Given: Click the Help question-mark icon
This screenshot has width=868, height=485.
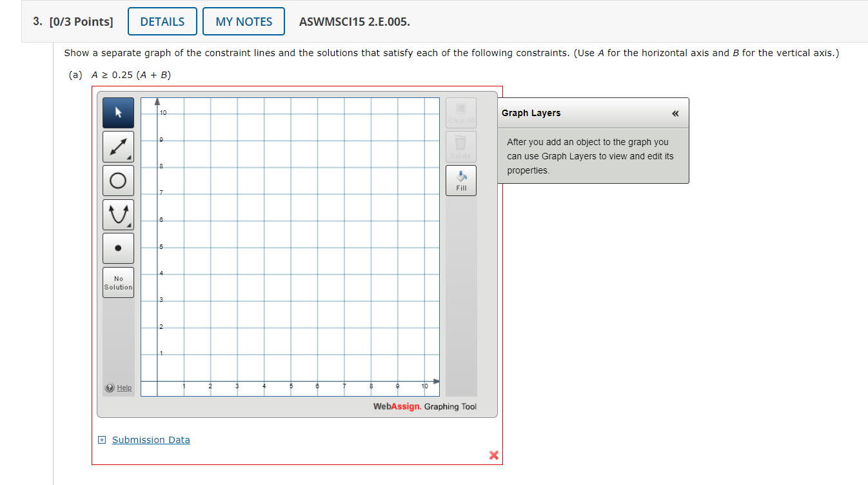Looking at the screenshot, I should point(109,387).
